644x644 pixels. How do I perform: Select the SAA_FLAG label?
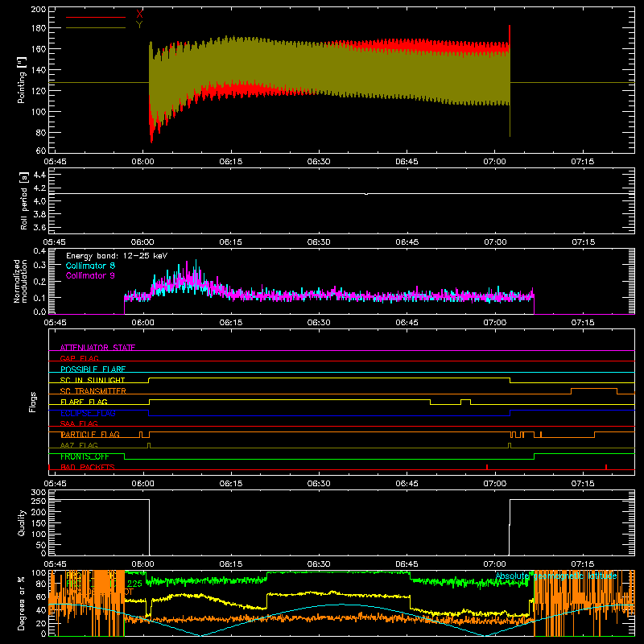79,423
